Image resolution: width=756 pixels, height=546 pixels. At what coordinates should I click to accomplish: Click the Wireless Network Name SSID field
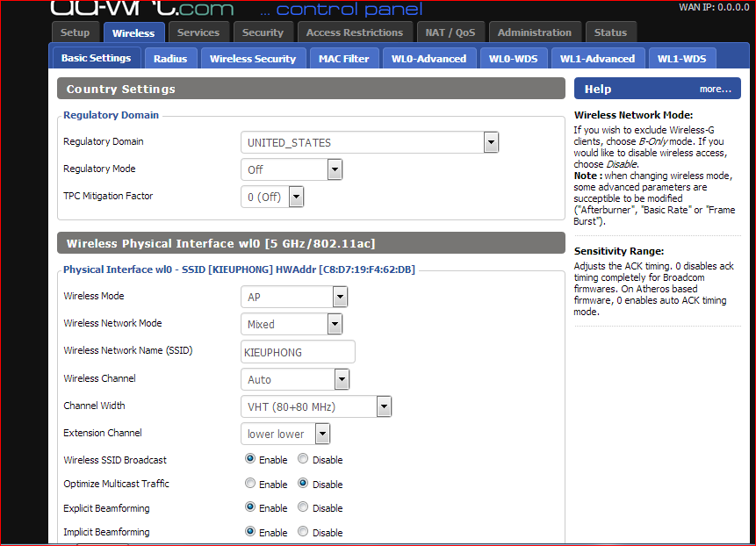[298, 352]
